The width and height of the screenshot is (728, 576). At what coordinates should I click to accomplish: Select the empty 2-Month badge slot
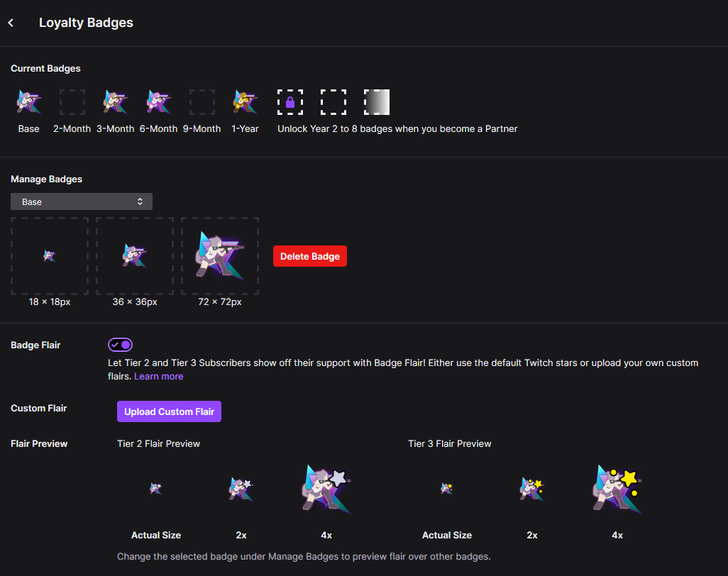[x=72, y=102]
